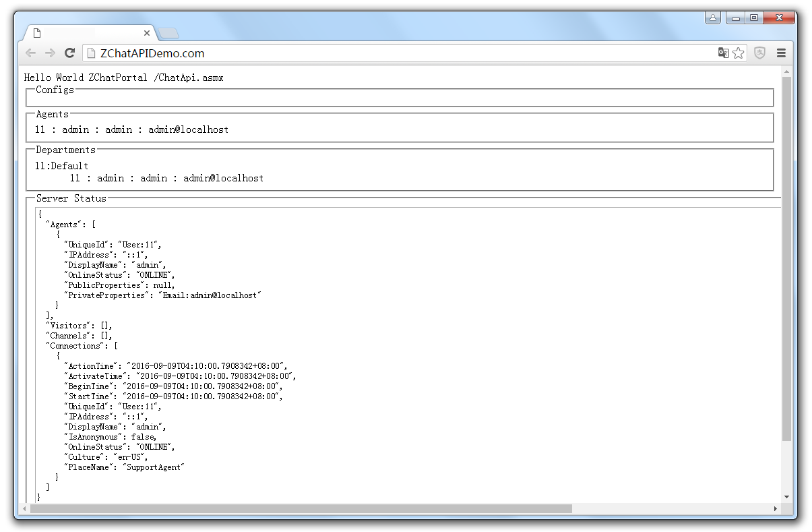
Task: Click the 'Departments' fieldset legend
Action: 66,150
